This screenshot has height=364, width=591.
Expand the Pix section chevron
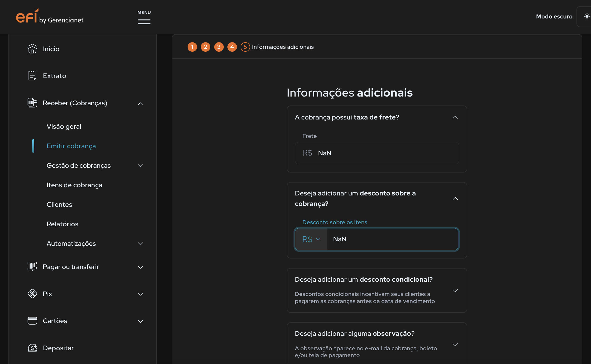140,294
